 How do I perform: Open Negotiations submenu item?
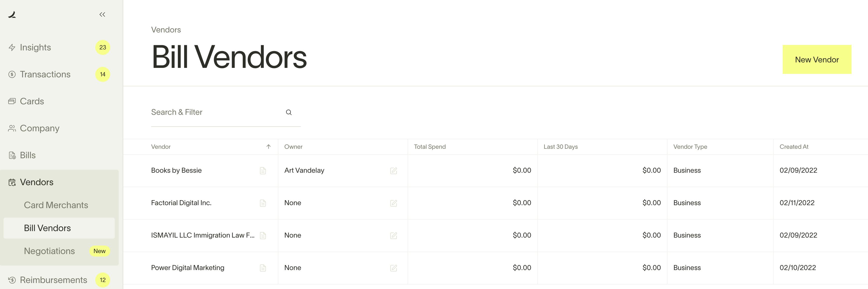(50, 251)
